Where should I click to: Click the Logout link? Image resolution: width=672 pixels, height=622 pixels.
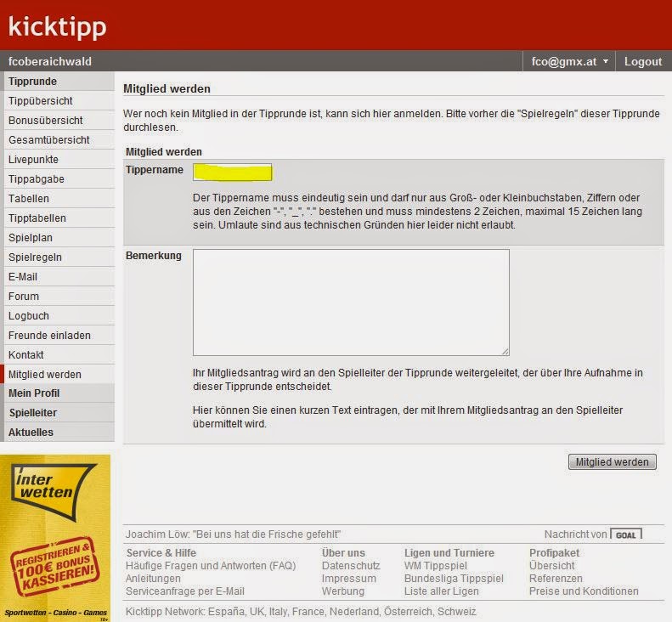point(643,61)
